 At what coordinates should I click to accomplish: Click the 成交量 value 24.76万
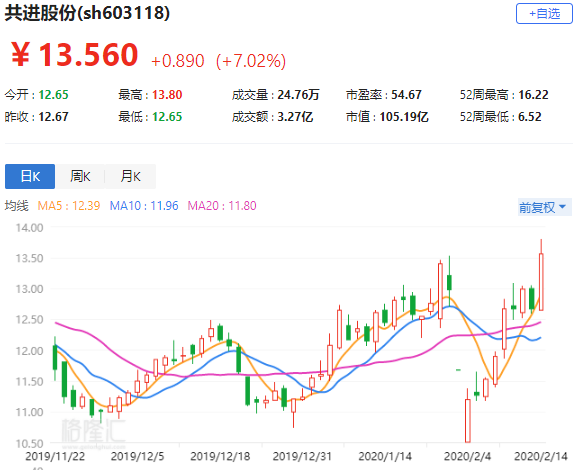point(298,95)
